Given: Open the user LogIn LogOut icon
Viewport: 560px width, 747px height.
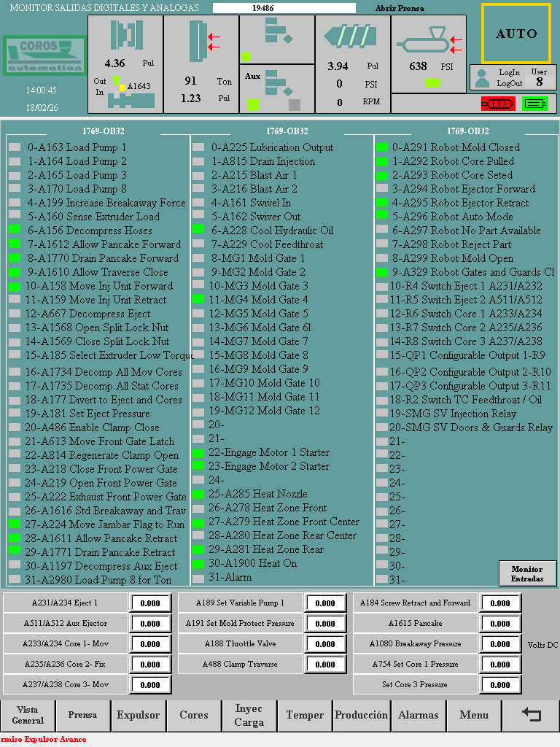Looking at the screenshot, I should point(481,77).
